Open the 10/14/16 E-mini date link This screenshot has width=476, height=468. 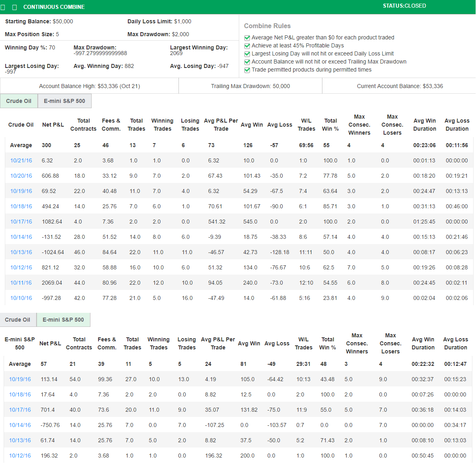[20, 425]
